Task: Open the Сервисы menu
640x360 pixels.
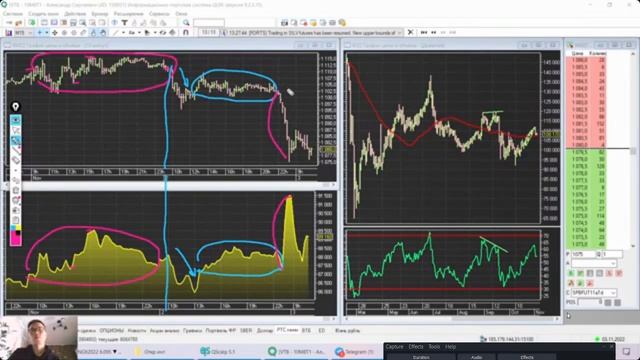Action: (x=159, y=14)
